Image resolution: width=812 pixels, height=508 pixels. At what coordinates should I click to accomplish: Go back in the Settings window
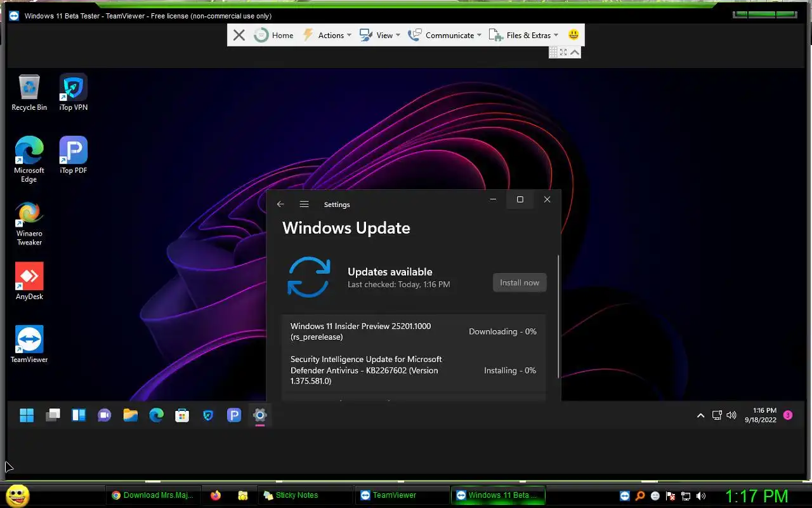pos(280,204)
